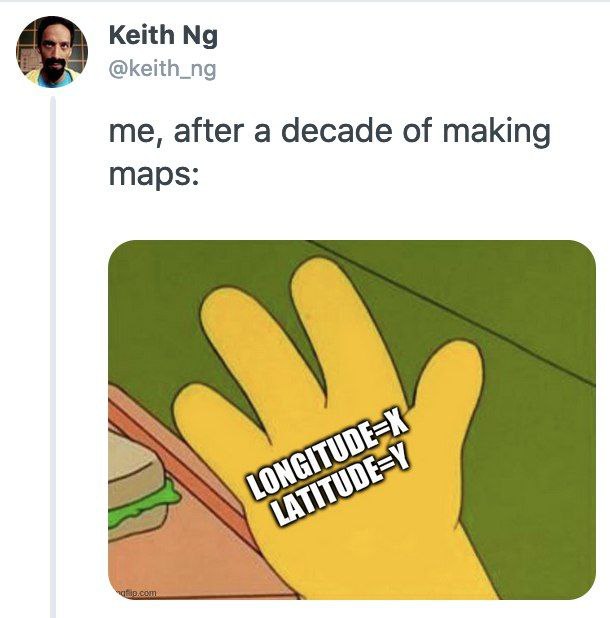Image resolution: width=610 pixels, height=618 pixels.
Task: Open Keith Ng's profile avatar
Action: pos(52,52)
